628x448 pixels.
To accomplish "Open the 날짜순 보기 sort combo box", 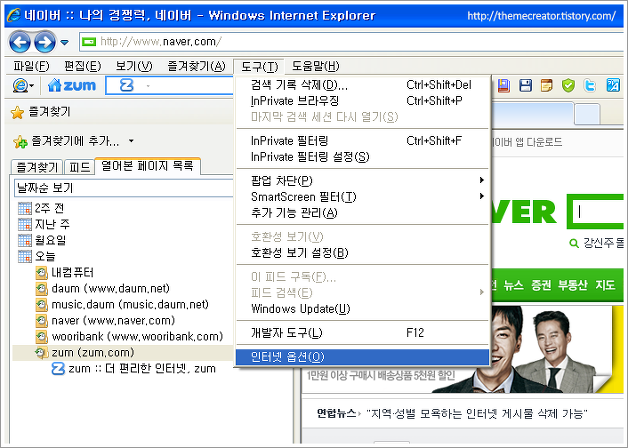I will click(x=123, y=187).
